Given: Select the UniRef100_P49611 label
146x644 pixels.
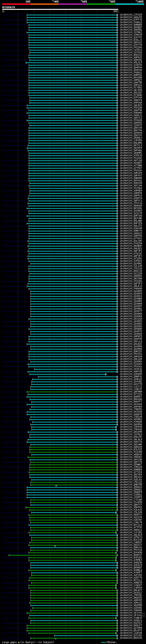Looking at the screenshot, I should tap(131, 72).
